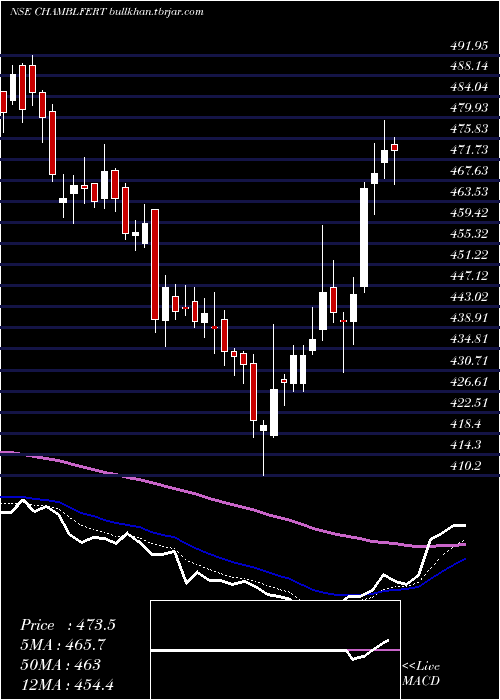Screen dimensions: 500x700
Task: Click the 484.04 price level label
Action: pyautogui.click(x=468, y=87)
